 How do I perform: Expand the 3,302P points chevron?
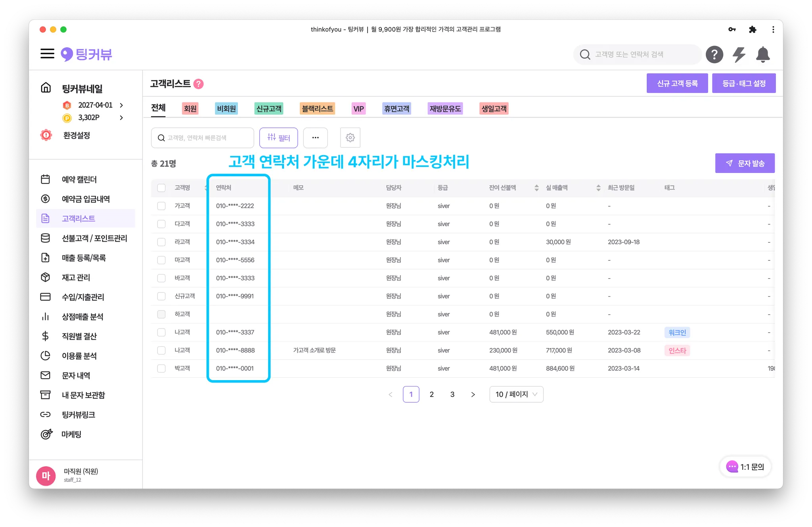coord(121,117)
